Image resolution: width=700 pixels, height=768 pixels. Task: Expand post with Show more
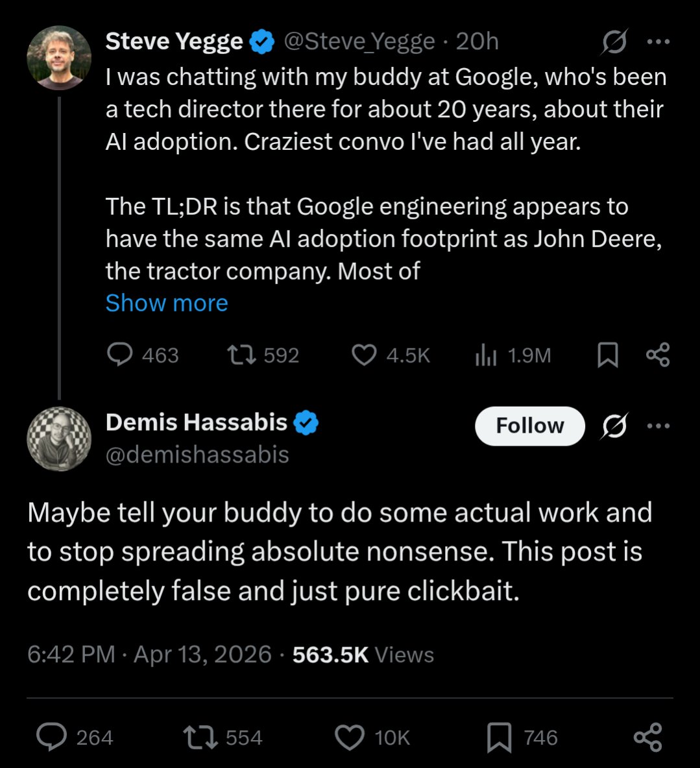pos(167,303)
